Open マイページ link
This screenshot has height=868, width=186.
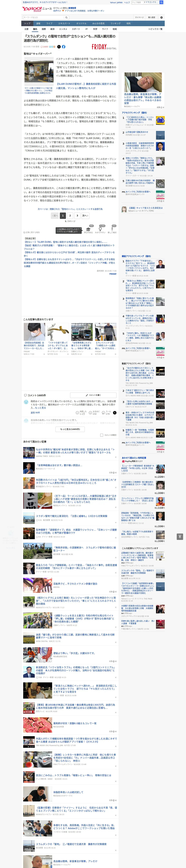(139, 18)
